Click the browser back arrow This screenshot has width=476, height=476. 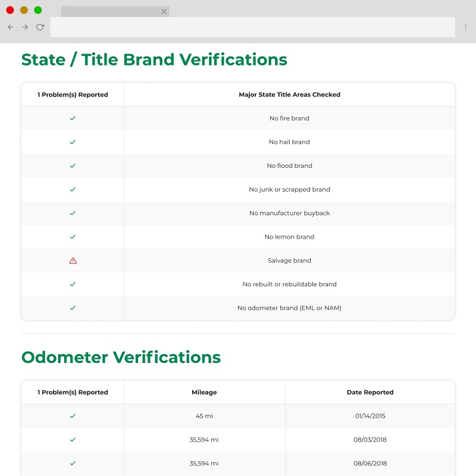pos(10,27)
